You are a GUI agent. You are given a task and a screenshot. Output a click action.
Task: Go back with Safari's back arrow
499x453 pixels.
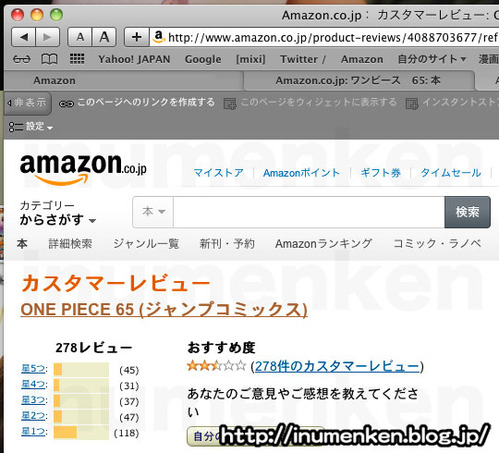click(23, 37)
